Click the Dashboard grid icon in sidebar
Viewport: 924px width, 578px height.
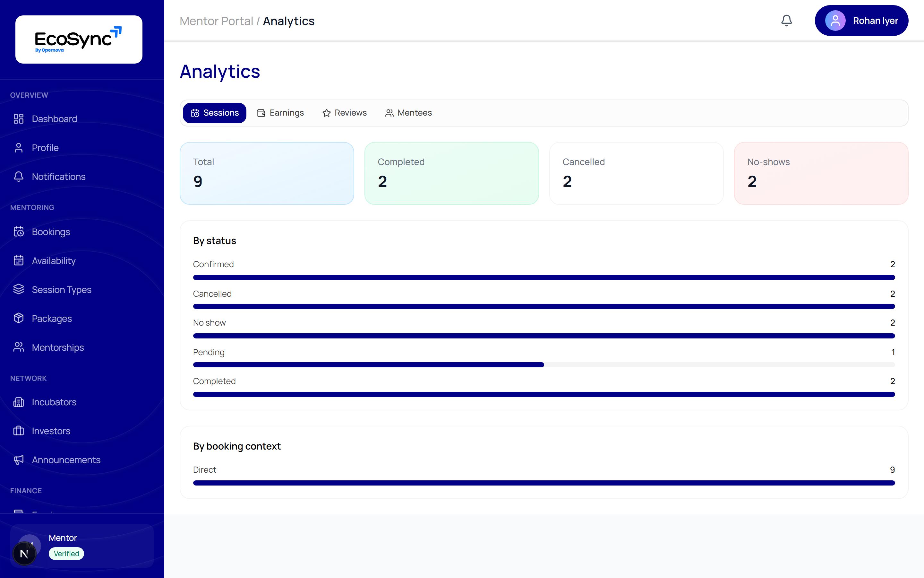tap(18, 119)
